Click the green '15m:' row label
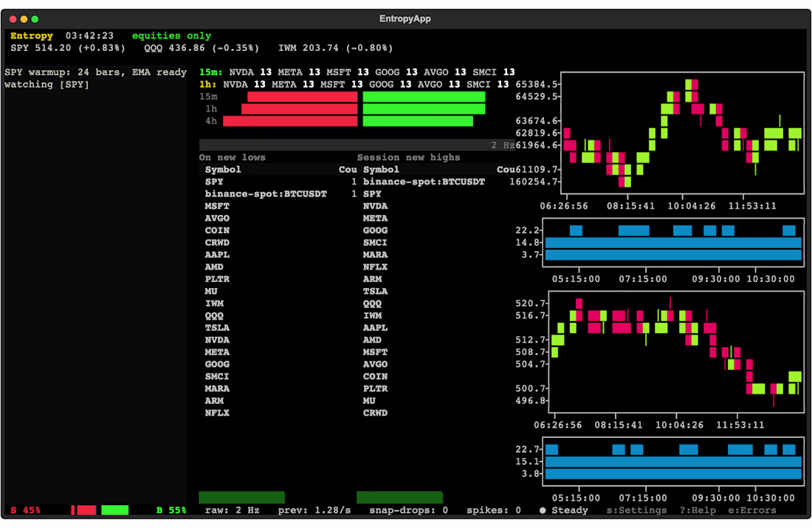Screen dimensions: 812x528 (x=211, y=72)
